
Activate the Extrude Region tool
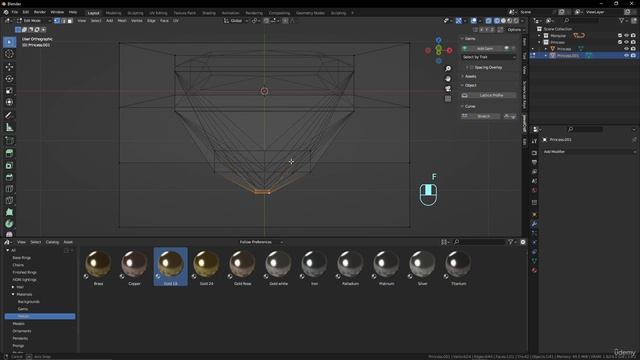9,153
